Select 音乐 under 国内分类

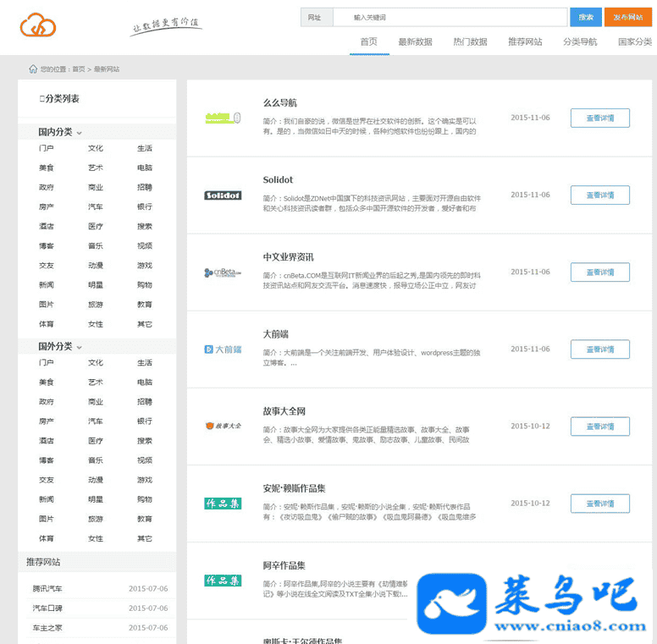click(x=96, y=245)
